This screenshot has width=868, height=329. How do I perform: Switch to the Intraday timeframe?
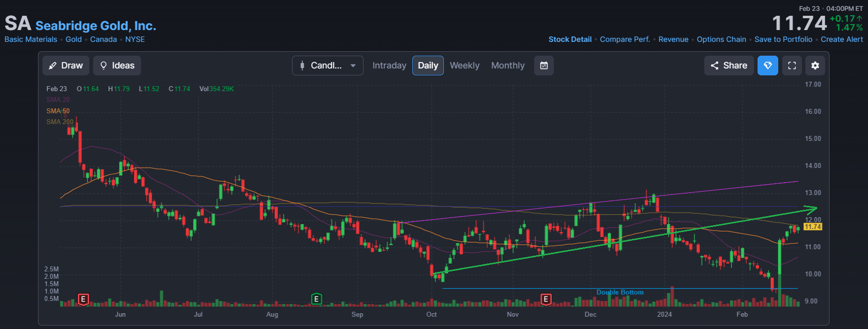point(389,66)
